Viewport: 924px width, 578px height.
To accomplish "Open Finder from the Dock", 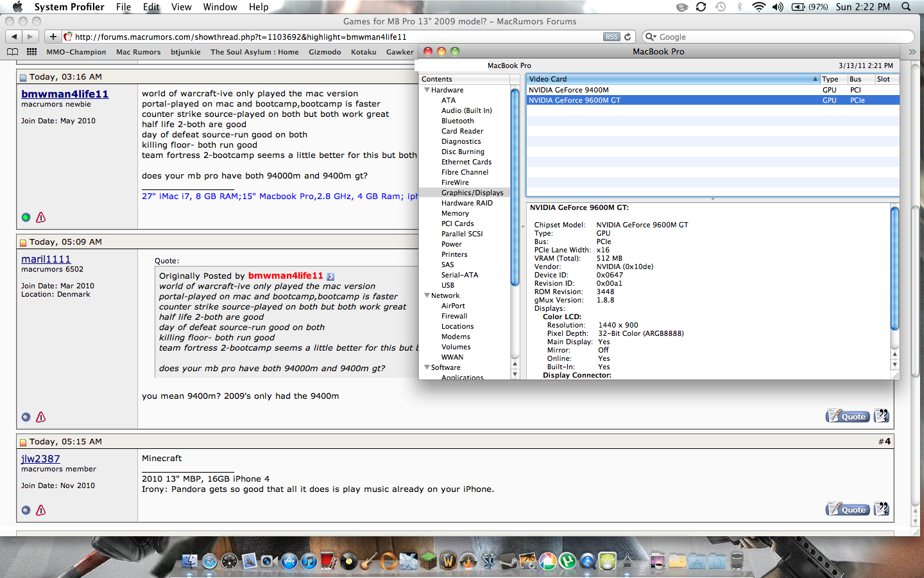I will (x=190, y=561).
